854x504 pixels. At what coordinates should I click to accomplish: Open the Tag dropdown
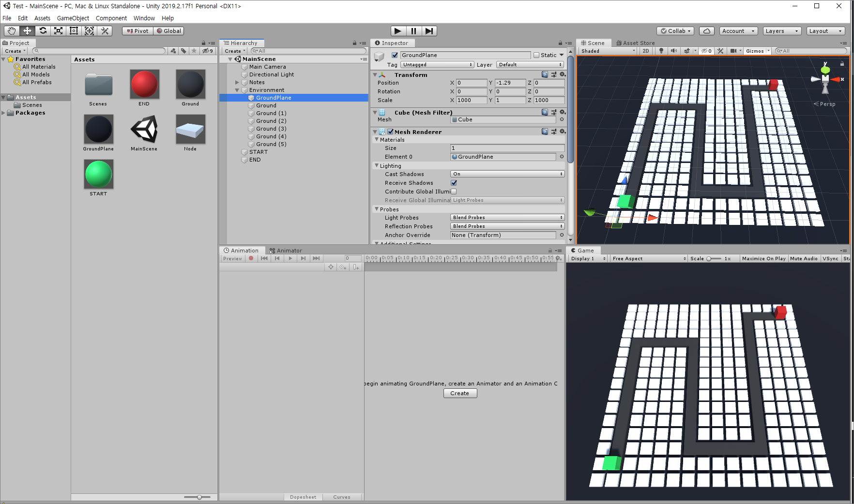[x=437, y=65]
